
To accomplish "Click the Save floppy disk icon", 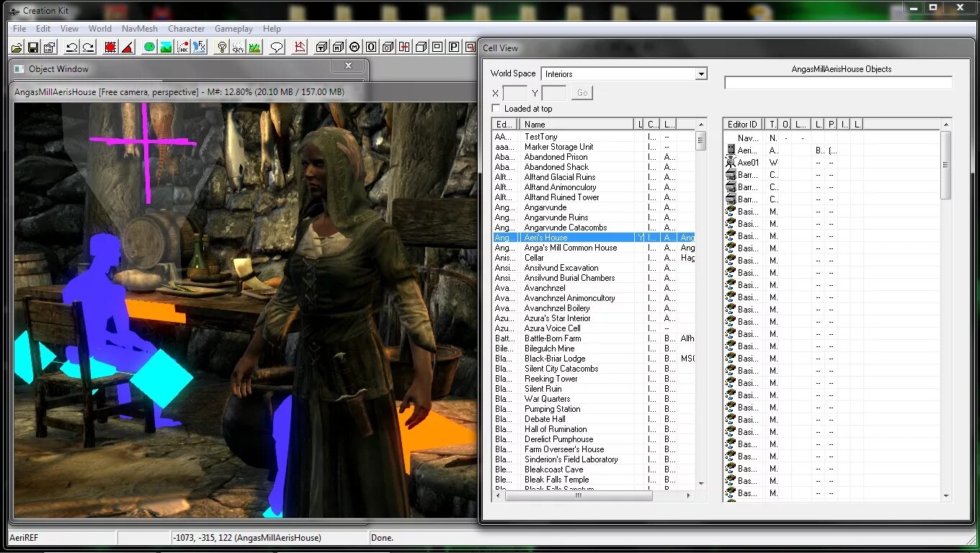I will 33,48.
